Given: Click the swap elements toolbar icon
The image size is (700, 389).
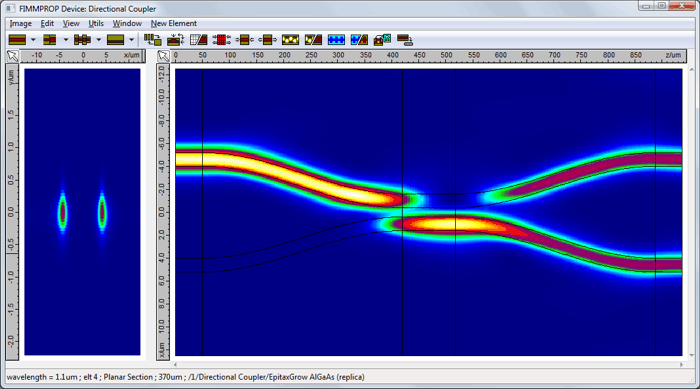Looking at the screenshot, I should click(x=153, y=40).
